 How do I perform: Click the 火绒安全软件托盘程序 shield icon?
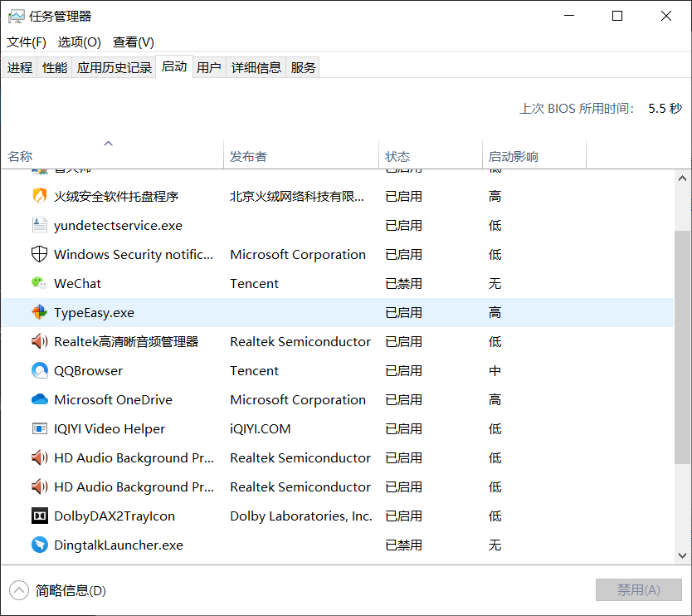[x=40, y=196]
